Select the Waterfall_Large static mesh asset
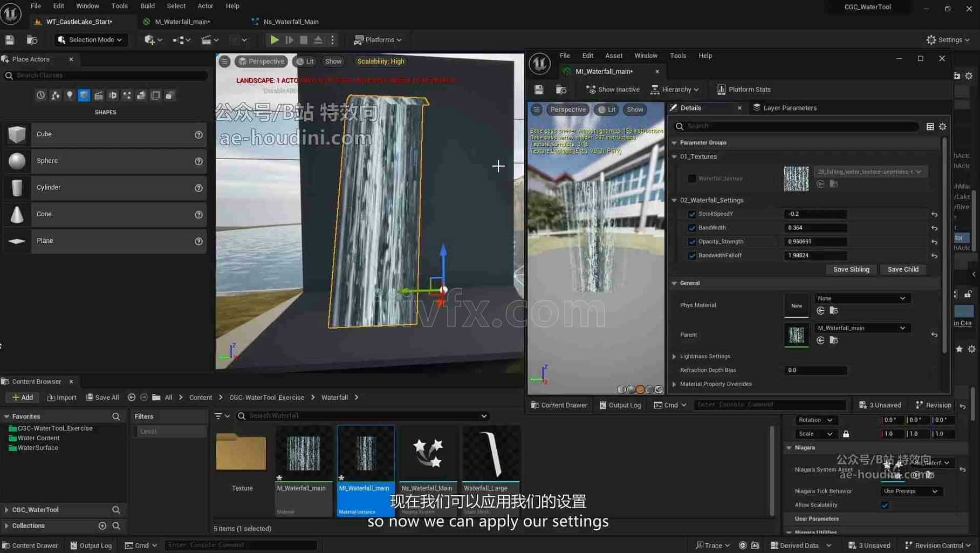 pos(491,470)
